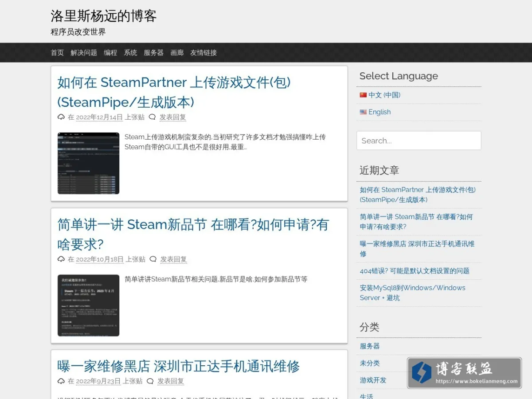Click tagline 程序员改变世界
Viewport: 532px width, 399px height.
point(78,32)
